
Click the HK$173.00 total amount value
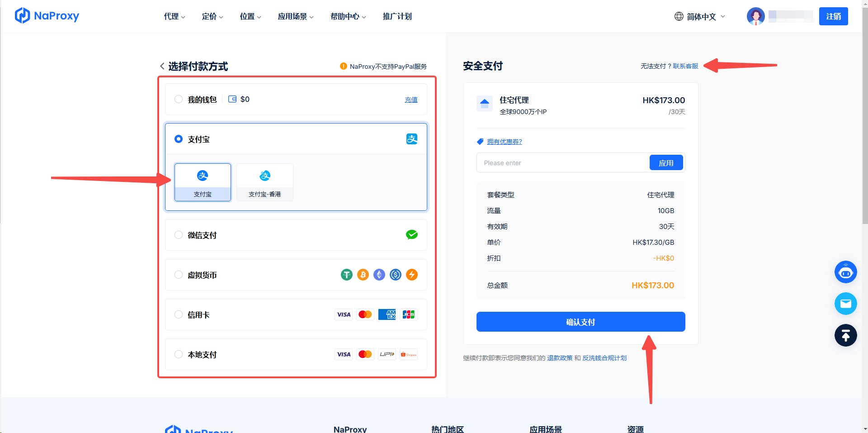click(653, 285)
